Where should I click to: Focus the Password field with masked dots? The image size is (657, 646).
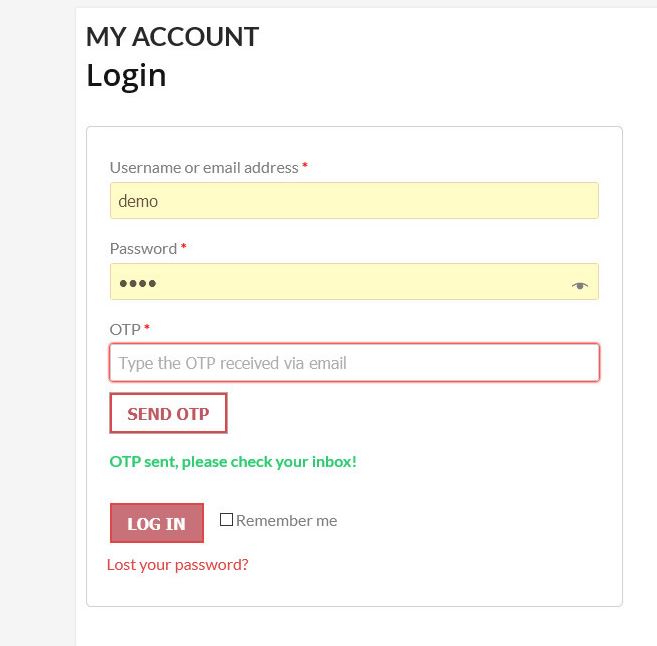pyautogui.click(x=354, y=282)
